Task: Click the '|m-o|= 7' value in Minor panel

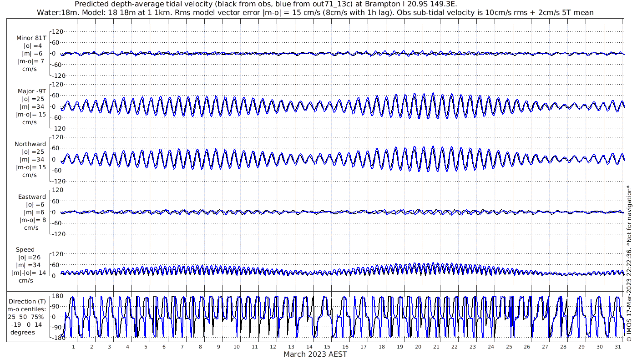Action: (x=31, y=61)
